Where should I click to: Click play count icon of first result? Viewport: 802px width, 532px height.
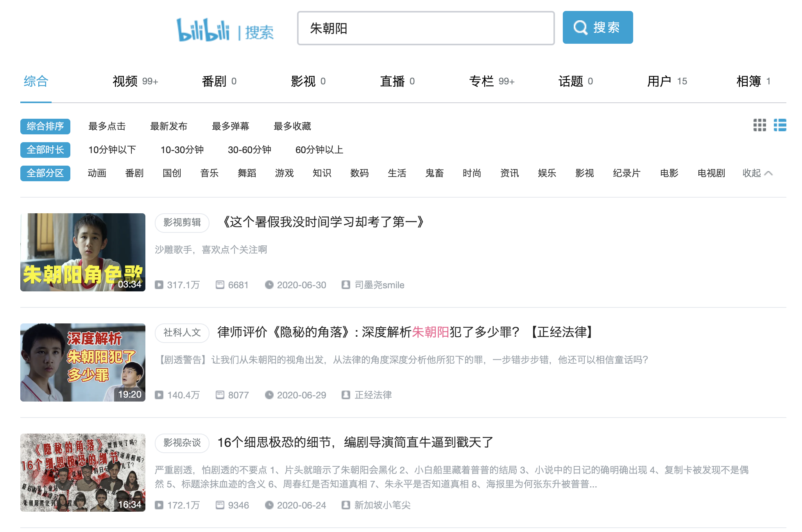click(x=159, y=285)
